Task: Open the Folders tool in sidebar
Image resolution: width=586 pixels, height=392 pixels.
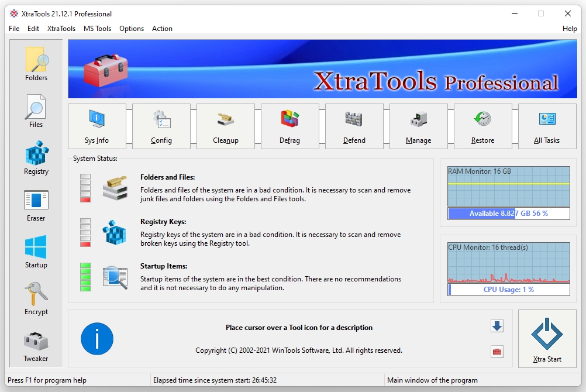Action: coord(36,64)
